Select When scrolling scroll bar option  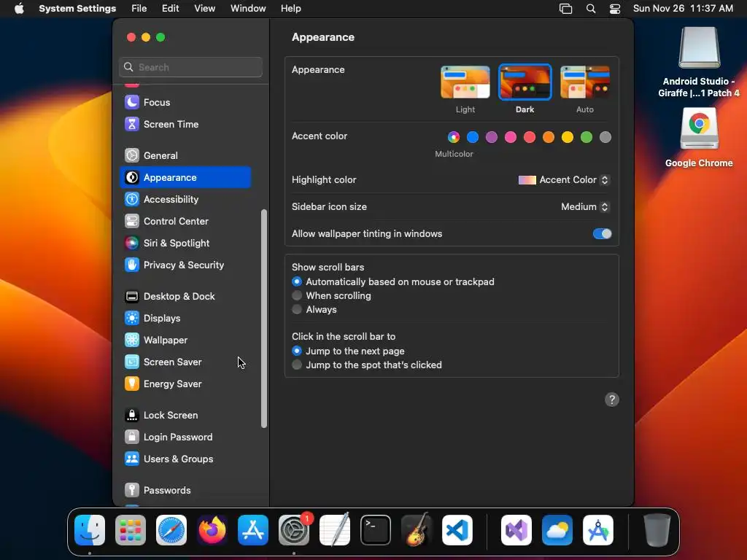point(297,296)
